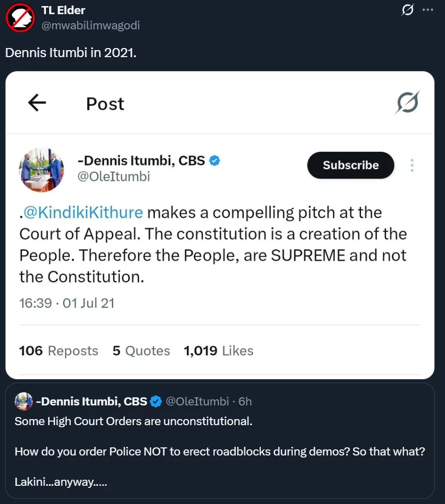Open @OleItumbi handle in the quoted 6h tweet
Image resolution: width=445 pixels, height=504 pixels.
tap(197, 401)
